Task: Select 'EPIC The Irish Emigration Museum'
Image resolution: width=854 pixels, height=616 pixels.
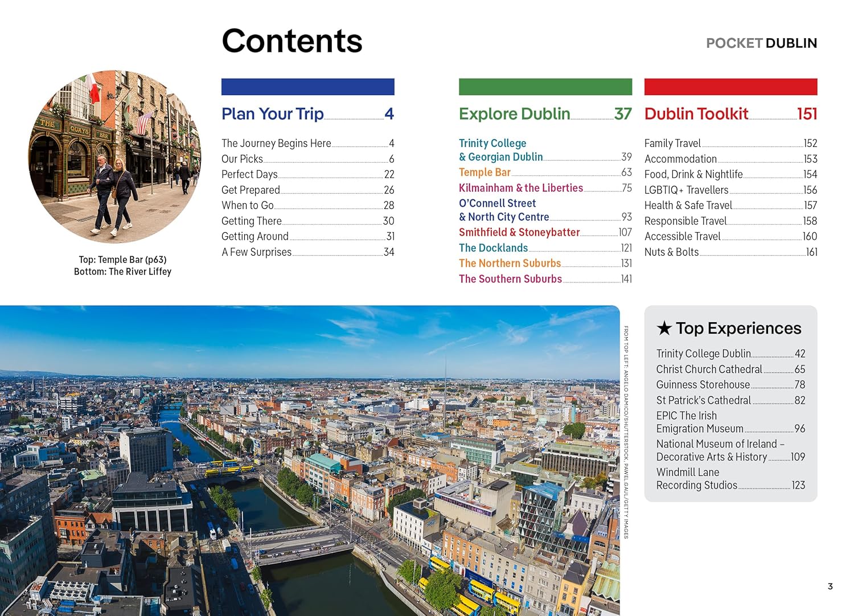Action: [730, 422]
